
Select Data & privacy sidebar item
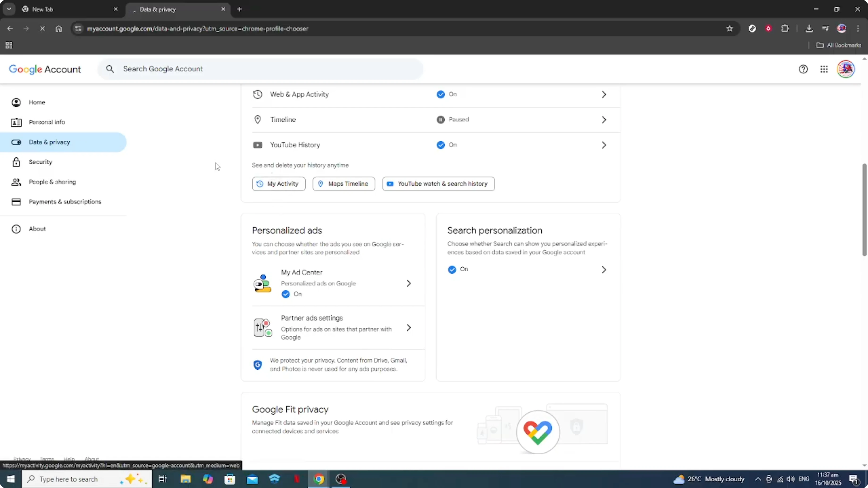coord(63,142)
